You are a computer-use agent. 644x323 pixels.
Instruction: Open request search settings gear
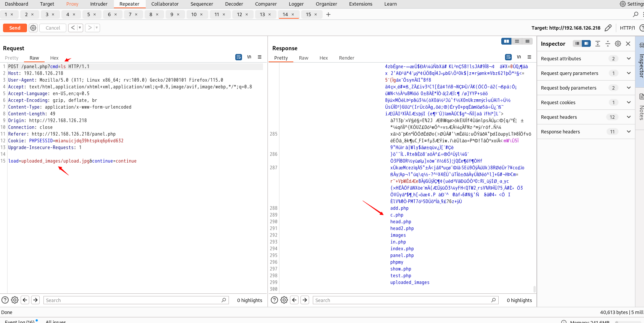click(x=15, y=300)
